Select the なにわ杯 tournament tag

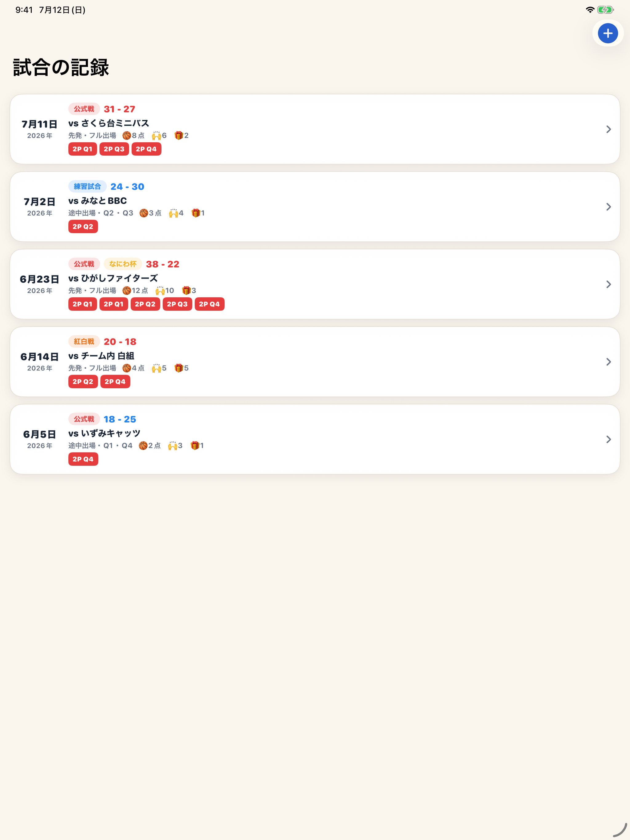(123, 264)
